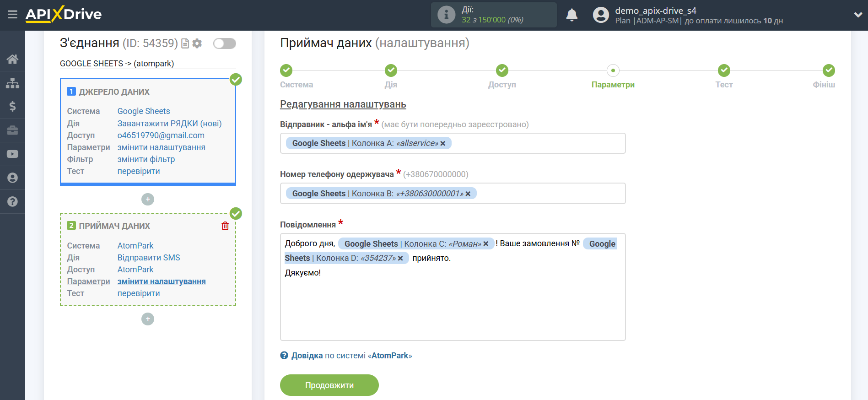Copy connection document icon
The image size is (868, 400).
pos(185,43)
